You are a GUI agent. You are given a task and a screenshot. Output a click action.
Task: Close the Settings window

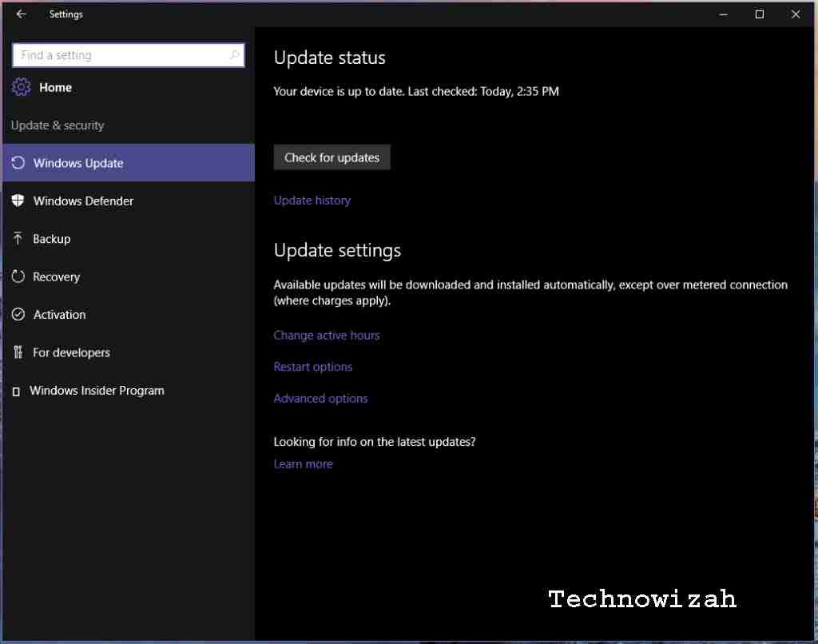(796, 14)
